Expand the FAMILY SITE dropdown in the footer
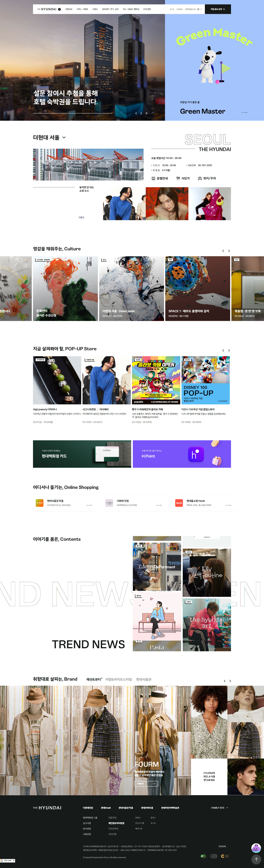 (x=220, y=808)
